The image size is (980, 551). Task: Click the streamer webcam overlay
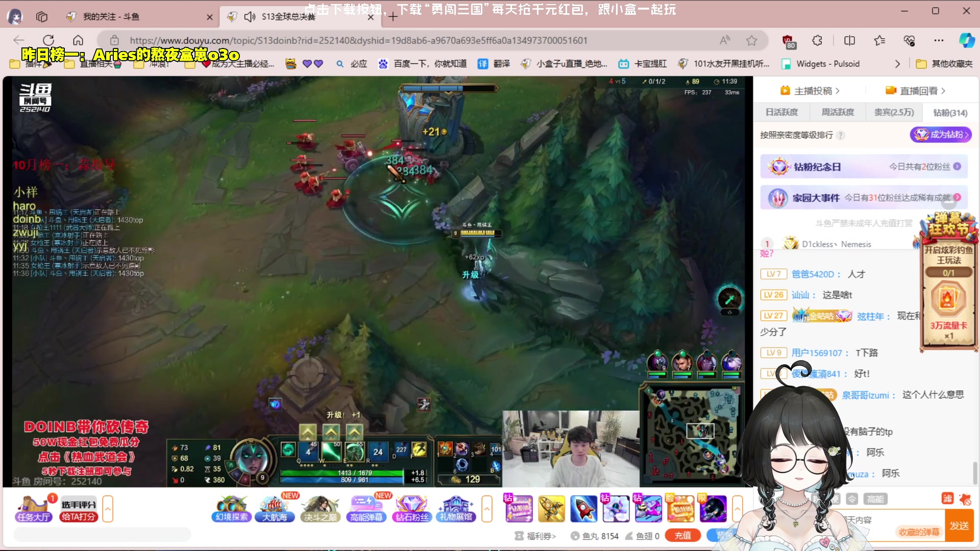[570, 448]
